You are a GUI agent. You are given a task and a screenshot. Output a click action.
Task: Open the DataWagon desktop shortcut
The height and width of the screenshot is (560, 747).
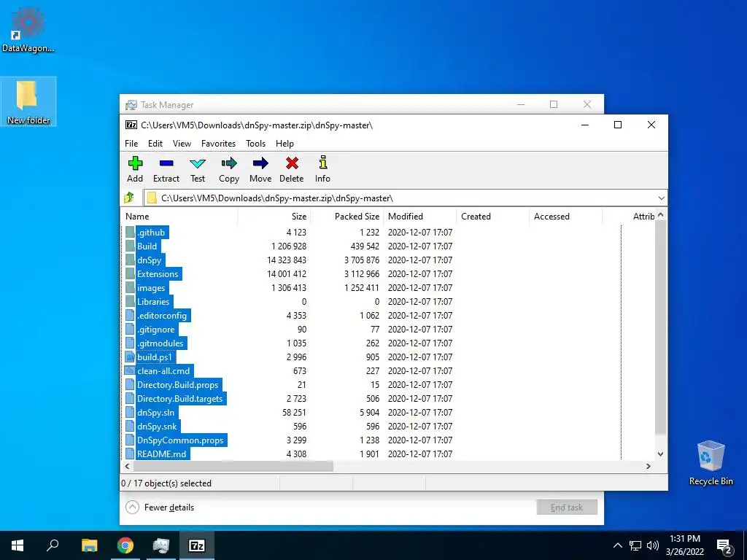point(28,29)
